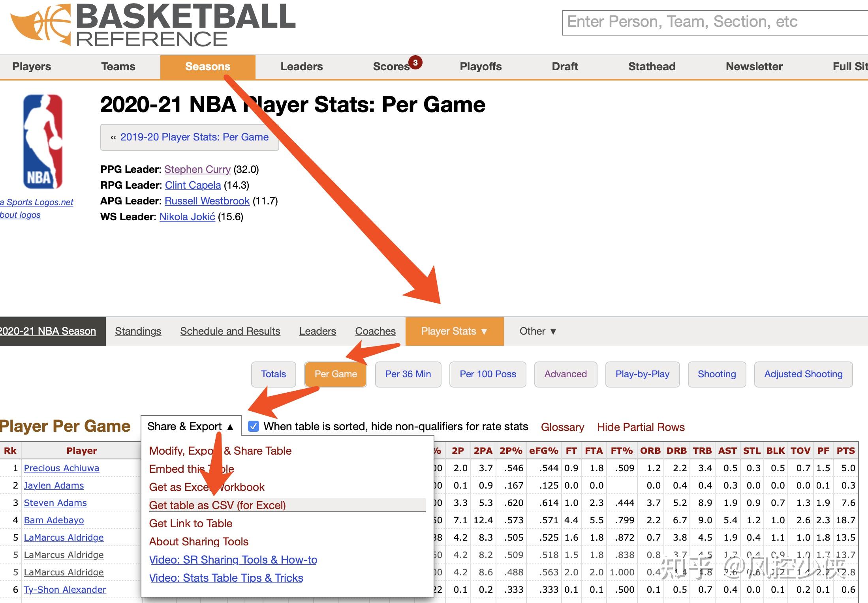
Task: Open Video: SR Sharing Tools & How-to
Action: click(x=233, y=560)
